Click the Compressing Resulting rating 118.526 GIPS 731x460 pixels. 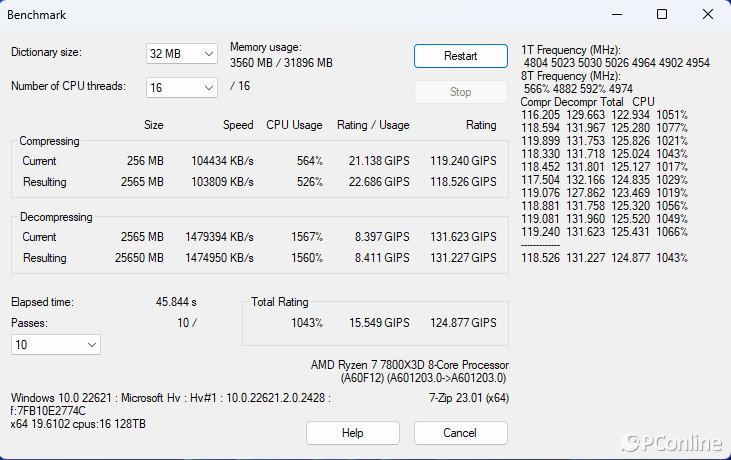click(463, 182)
